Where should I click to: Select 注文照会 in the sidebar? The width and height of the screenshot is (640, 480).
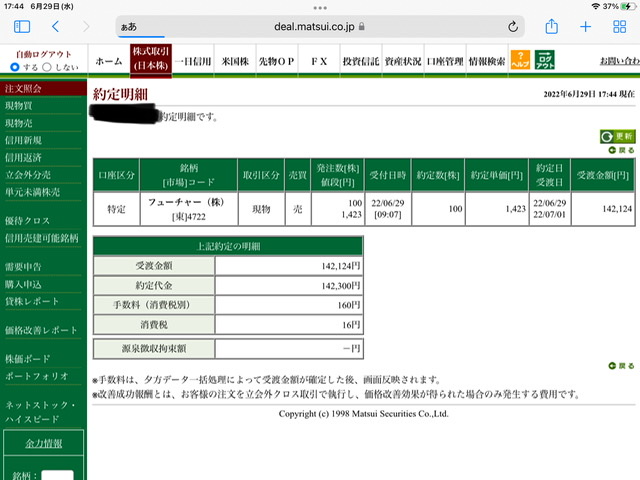[x=43, y=89]
